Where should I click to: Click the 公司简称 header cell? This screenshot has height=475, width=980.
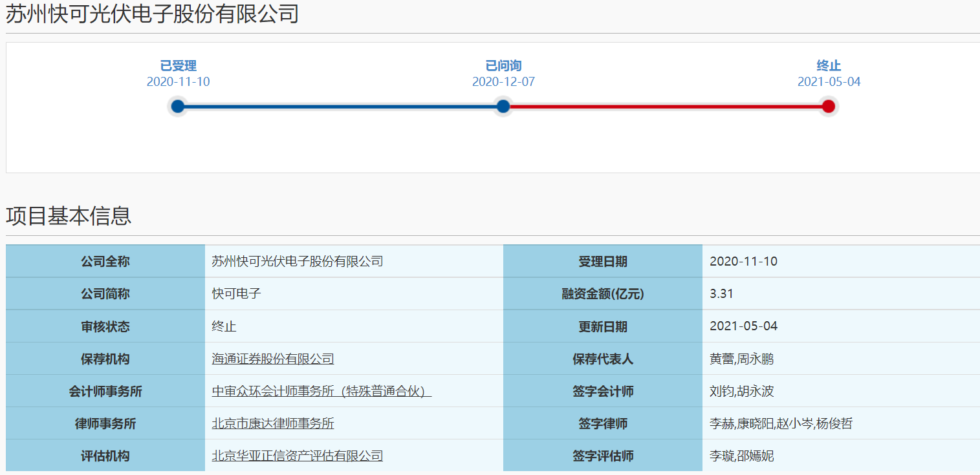105,293
